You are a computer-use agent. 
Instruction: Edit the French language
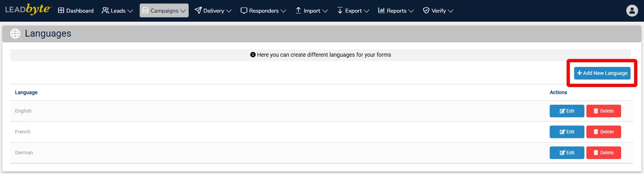(x=567, y=132)
